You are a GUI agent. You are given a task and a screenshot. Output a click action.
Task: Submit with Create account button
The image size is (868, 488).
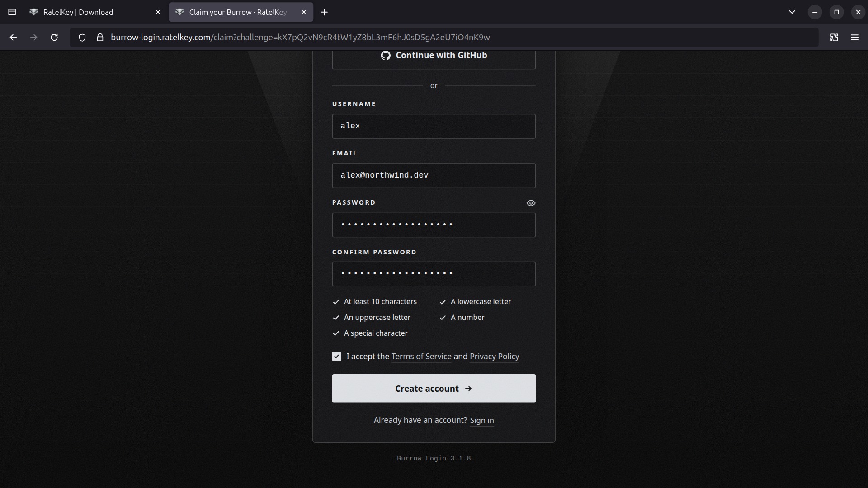[x=434, y=388]
